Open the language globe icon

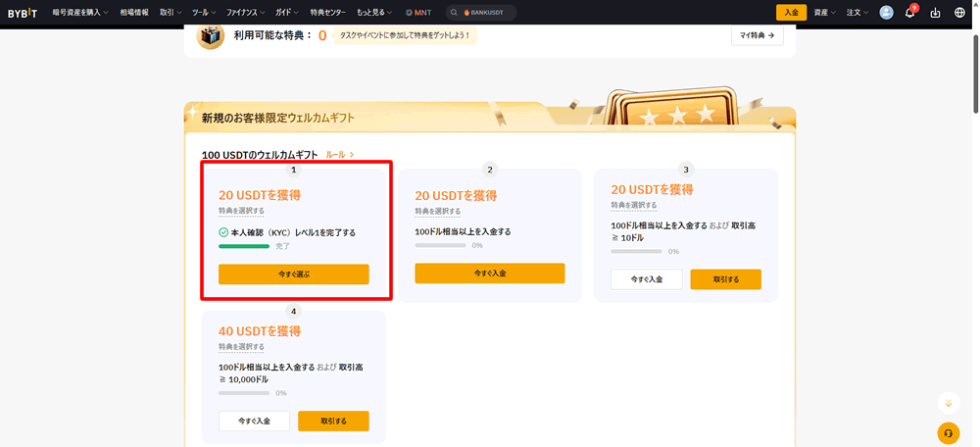[959, 13]
